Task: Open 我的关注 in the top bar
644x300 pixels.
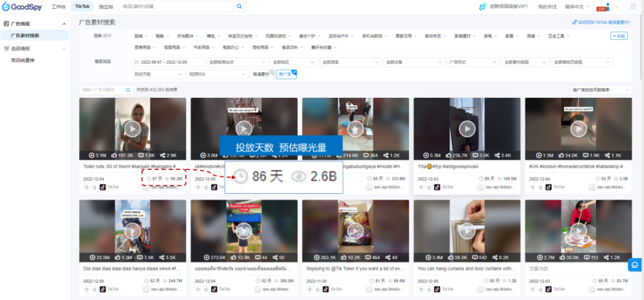Action: 547,7
